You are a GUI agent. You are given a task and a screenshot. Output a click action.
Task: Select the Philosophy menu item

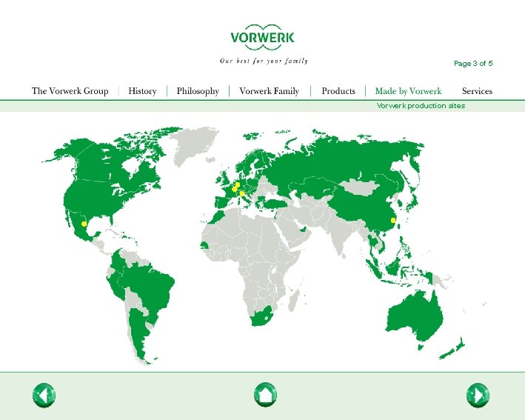coord(198,91)
